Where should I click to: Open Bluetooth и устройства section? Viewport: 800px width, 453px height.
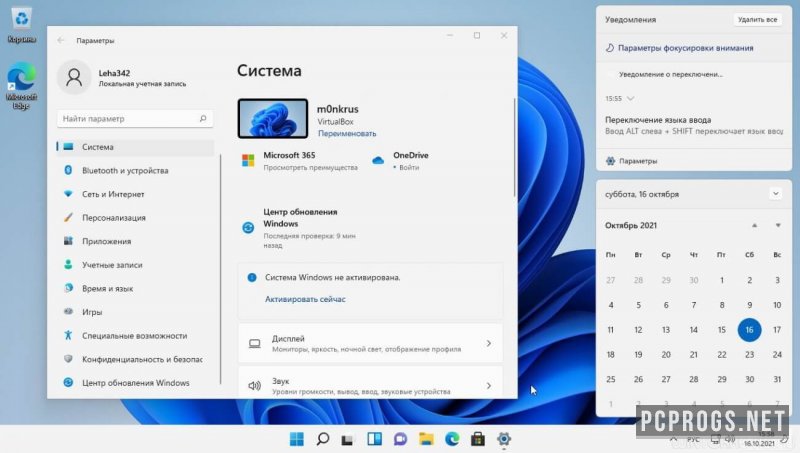[135, 170]
